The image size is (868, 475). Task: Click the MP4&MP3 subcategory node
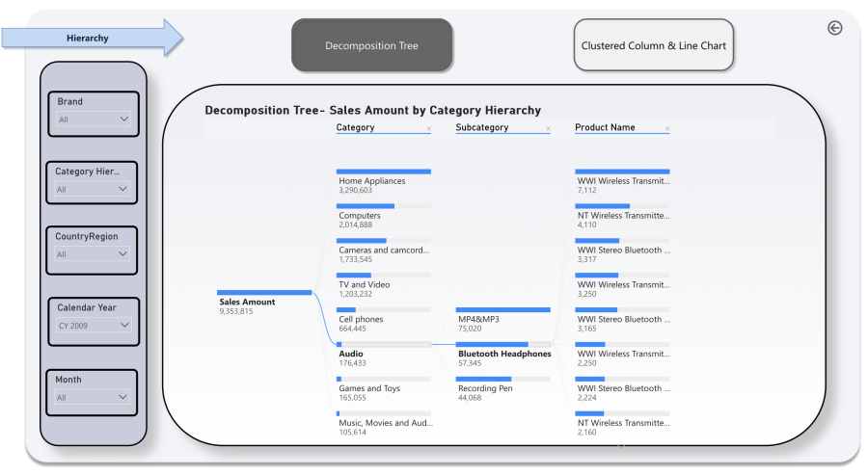(x=502, y=320)
